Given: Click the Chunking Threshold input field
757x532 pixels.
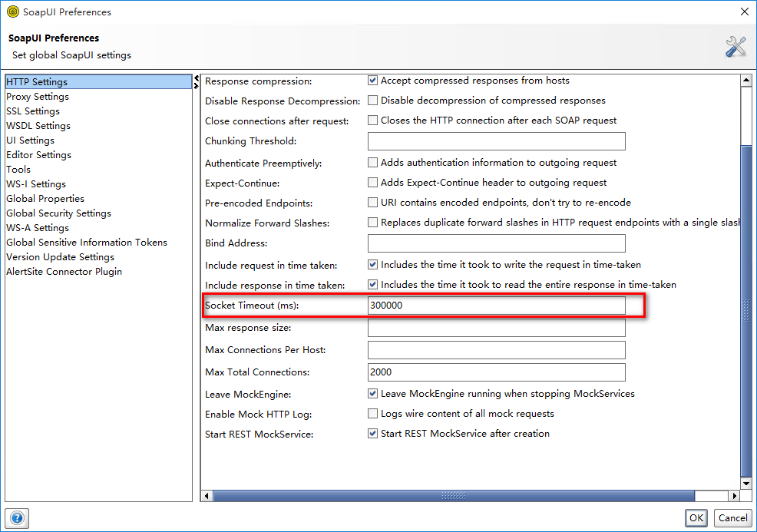Looking at the screenshot, I should (496, 141).
